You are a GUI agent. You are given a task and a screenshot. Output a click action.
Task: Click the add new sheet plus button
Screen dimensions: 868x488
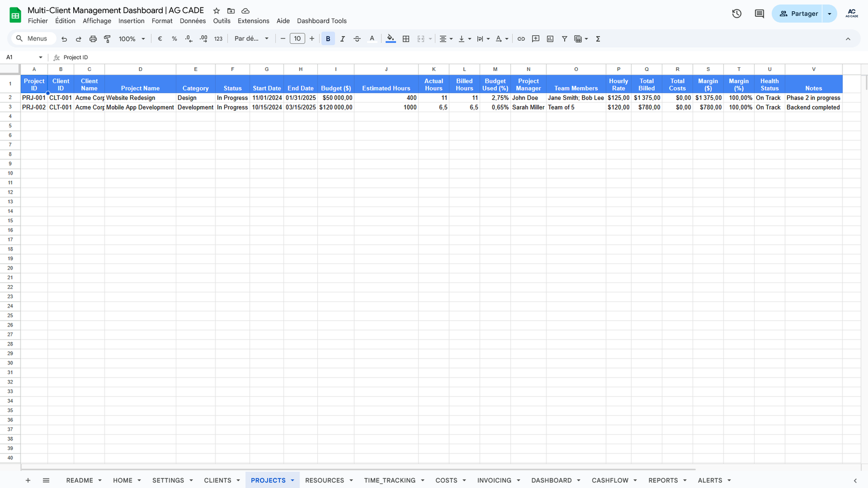(x=28, y=480)
